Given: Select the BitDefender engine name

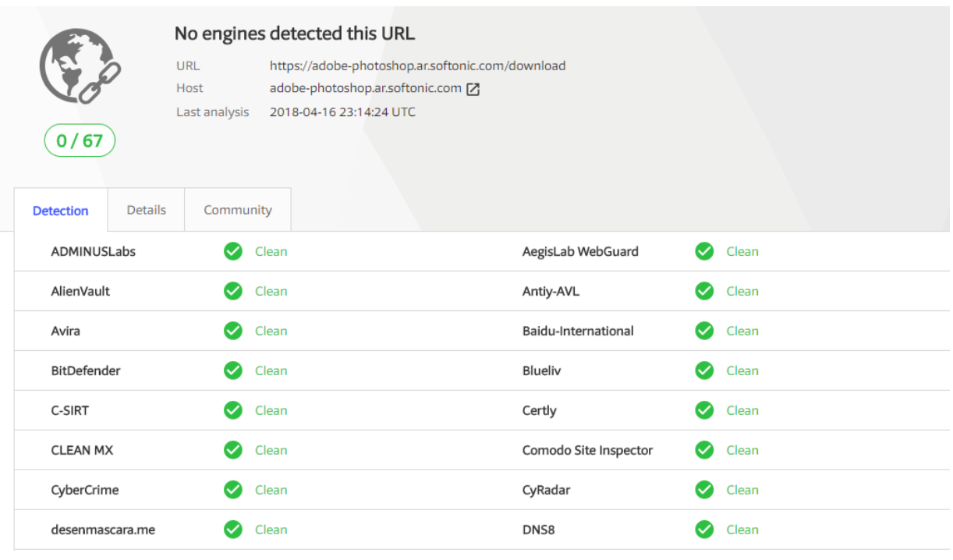Looking at the screenshot, I should tap(86, 370).
